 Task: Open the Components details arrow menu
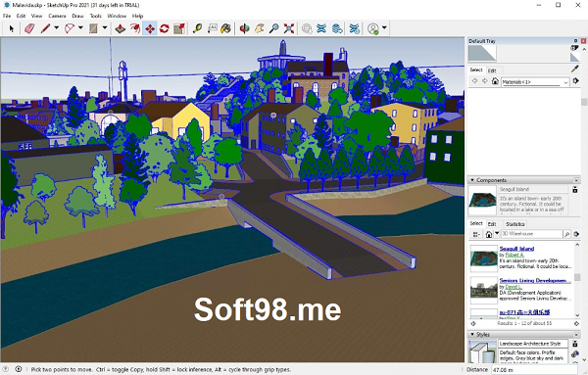(576, 234)
